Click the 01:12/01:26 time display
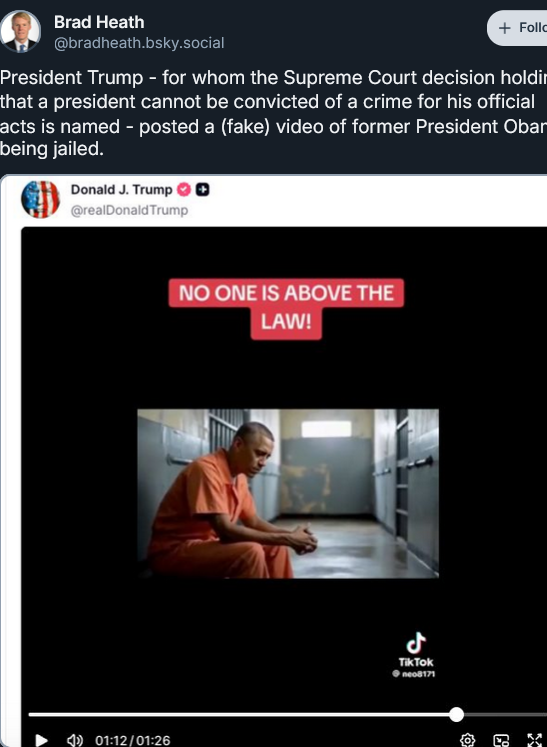 pos(132,740)
